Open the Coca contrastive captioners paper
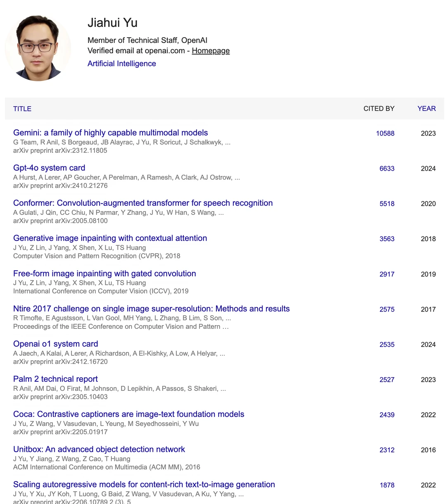This screenshot has height=504, width=446. pyautogui.click(x=128, y=414)
